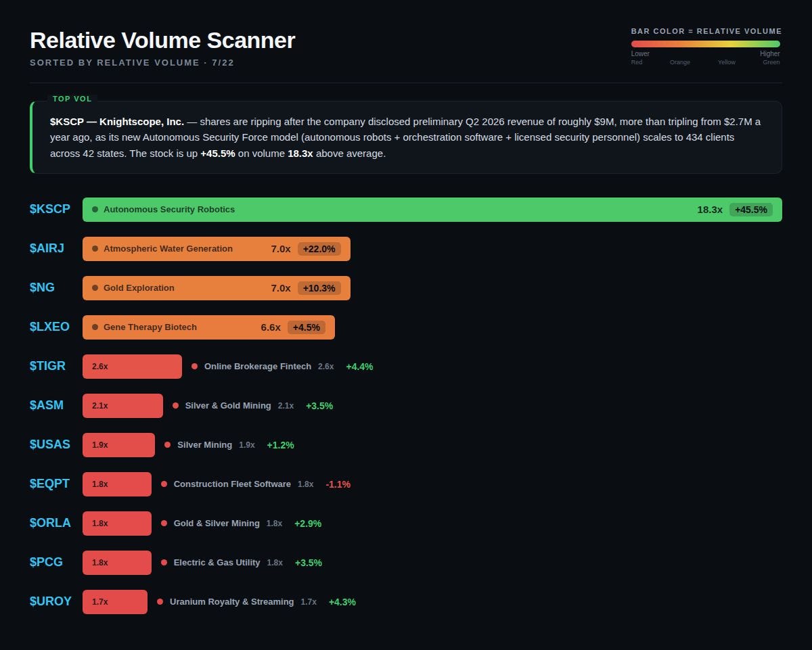
Task: Select the 'Online Brokerage Fintech' label
Action: 258,367
